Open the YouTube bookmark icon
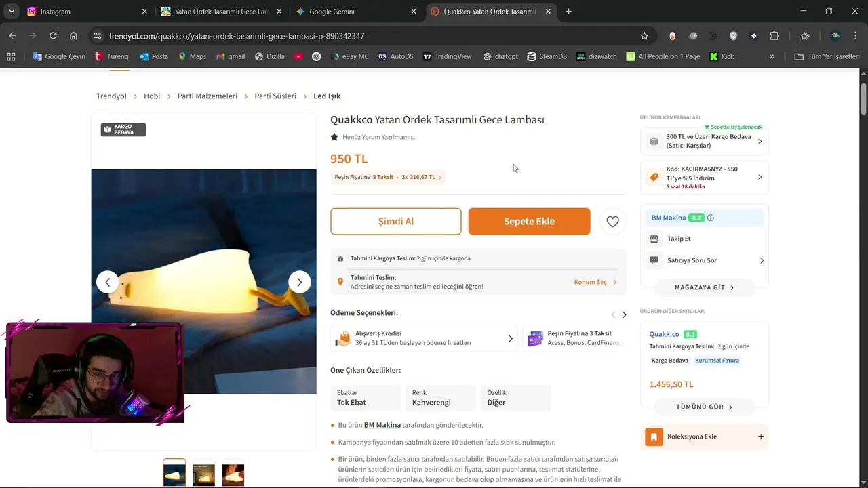 coord(298,56)
